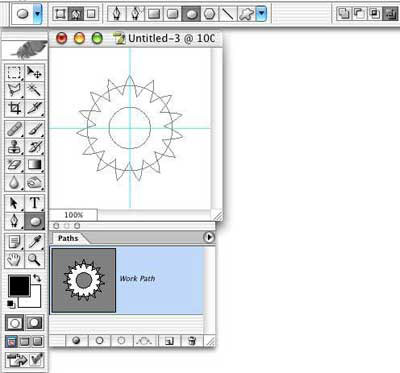This screenshot has width=400, height=373.
Task: Select the Path Selection arrow tool
Action: (x=14, y=203)
